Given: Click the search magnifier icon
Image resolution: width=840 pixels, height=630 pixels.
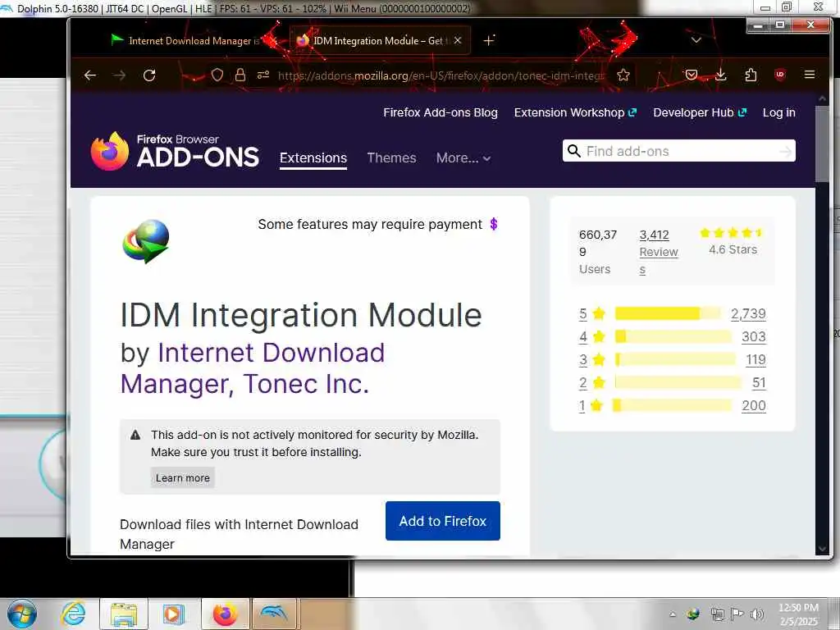Looking at the screenshot, I should pyautogui.click(x=573, y=151).
